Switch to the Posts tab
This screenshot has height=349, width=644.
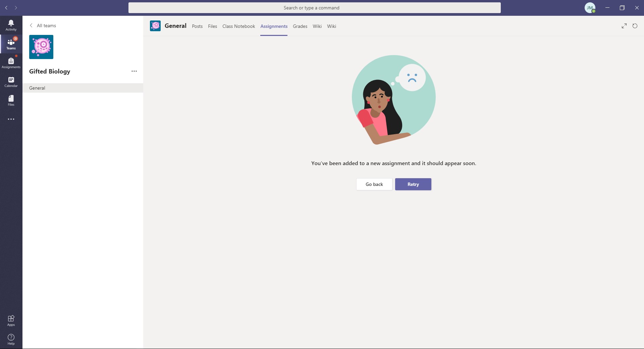point(197,26)
